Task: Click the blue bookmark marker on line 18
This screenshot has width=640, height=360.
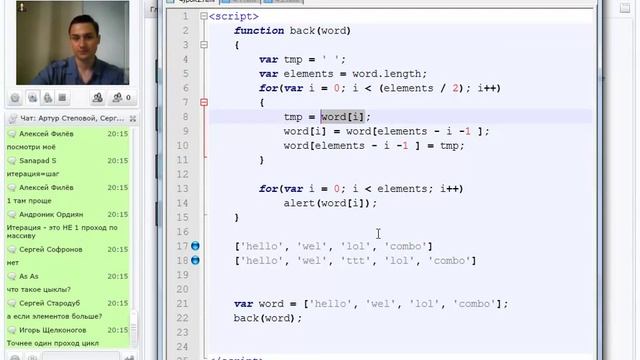Action: tap(196, 260)
